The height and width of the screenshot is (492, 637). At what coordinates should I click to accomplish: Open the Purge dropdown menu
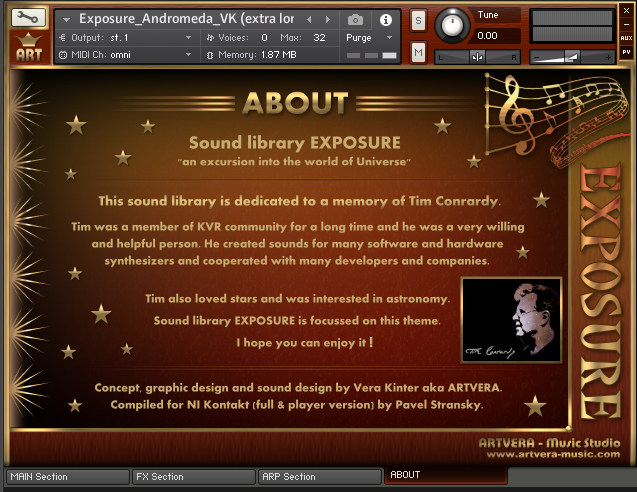(369, 38)
